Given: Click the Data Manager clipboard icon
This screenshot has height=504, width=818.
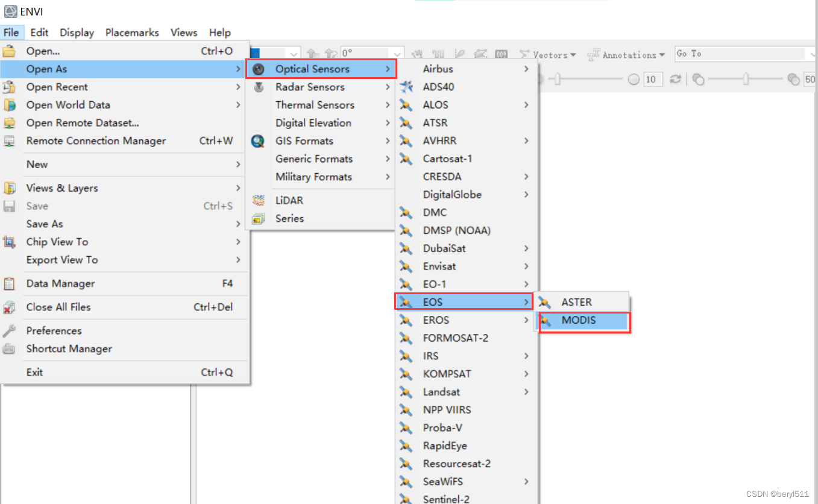Looking at the screenshot, I should [9, 283].
